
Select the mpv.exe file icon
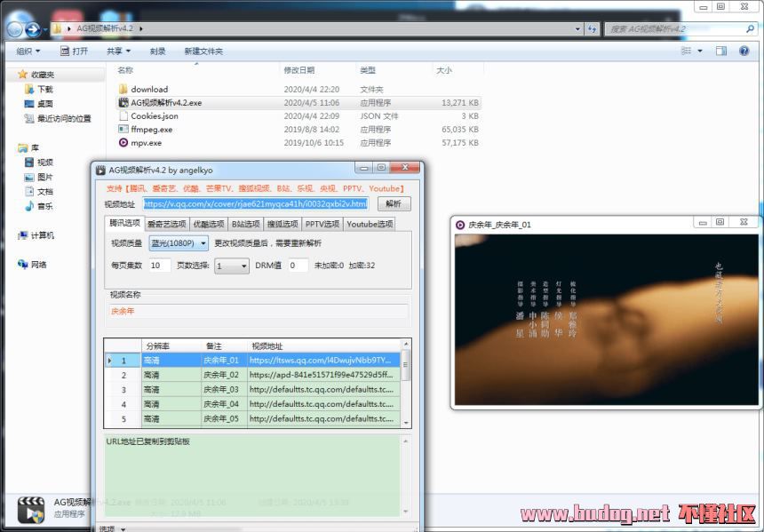click(x=123, y=143)
